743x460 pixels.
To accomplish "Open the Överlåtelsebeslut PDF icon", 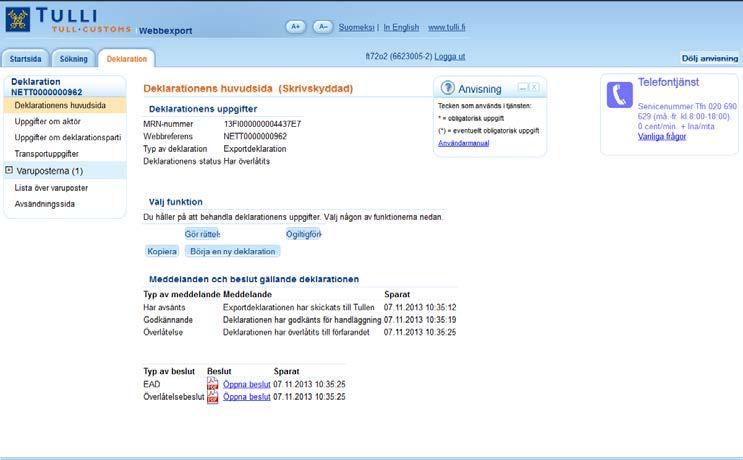I will (213, 397).
